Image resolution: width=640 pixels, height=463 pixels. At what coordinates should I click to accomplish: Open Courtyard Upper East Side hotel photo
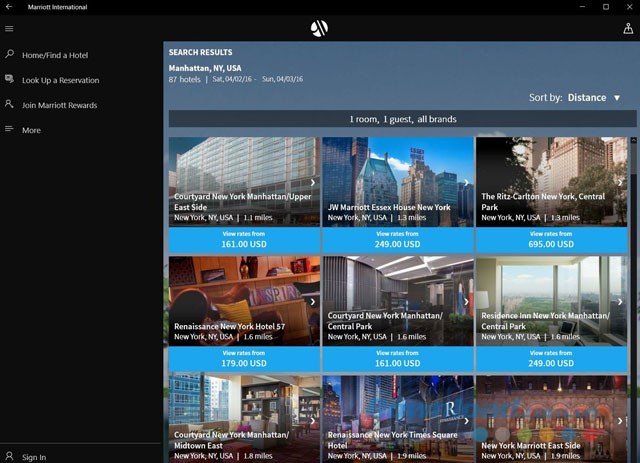pyautogui.click(x=244, y=182)
